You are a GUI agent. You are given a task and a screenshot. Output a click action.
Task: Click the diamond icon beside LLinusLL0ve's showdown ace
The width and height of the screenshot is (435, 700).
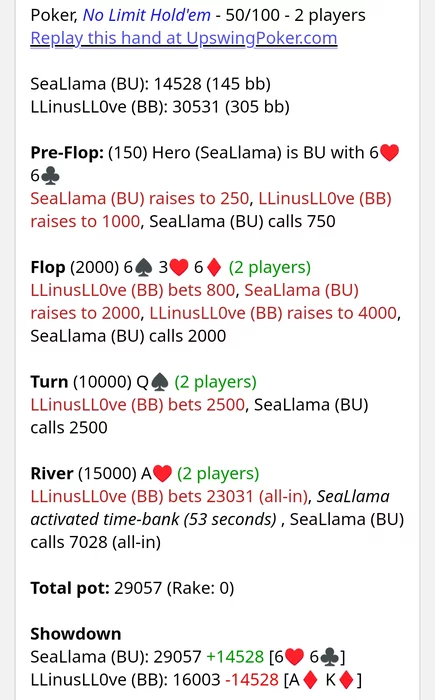[310, 680]
